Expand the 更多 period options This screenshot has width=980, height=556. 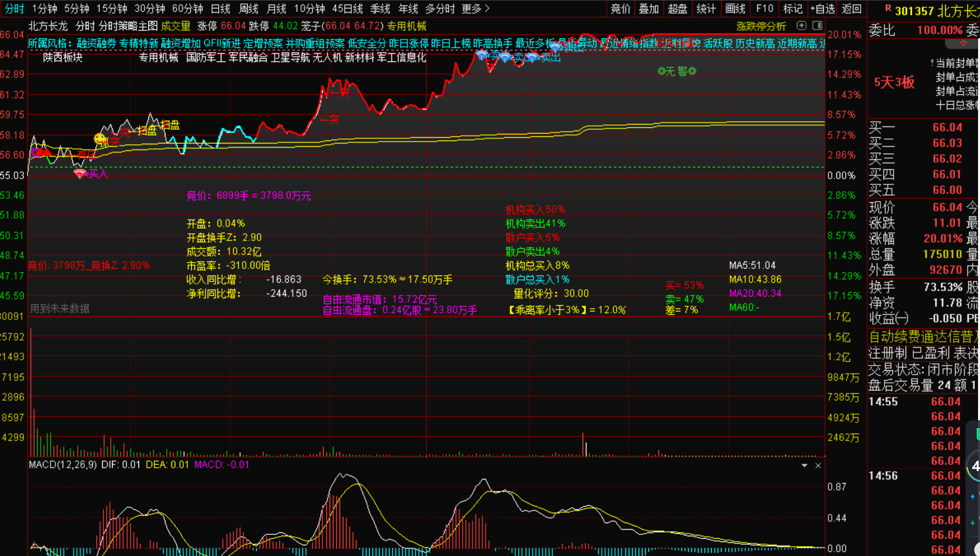(x=475, y=9)
